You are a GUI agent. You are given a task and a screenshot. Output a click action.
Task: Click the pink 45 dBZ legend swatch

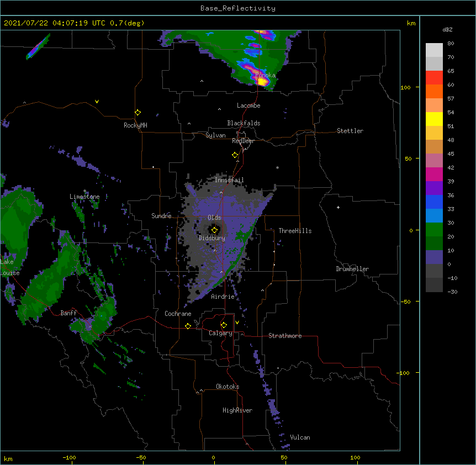pyautogui.click(x=434, y=160)
